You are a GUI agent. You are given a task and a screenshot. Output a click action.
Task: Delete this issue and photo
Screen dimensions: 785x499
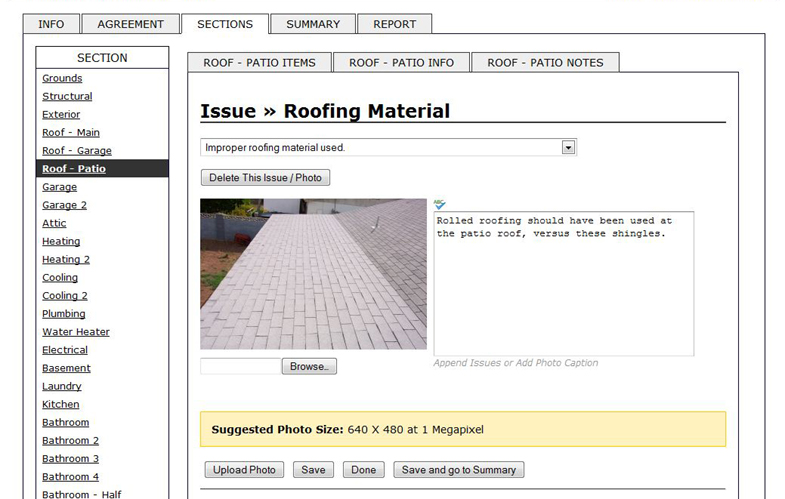coord(265,178)
